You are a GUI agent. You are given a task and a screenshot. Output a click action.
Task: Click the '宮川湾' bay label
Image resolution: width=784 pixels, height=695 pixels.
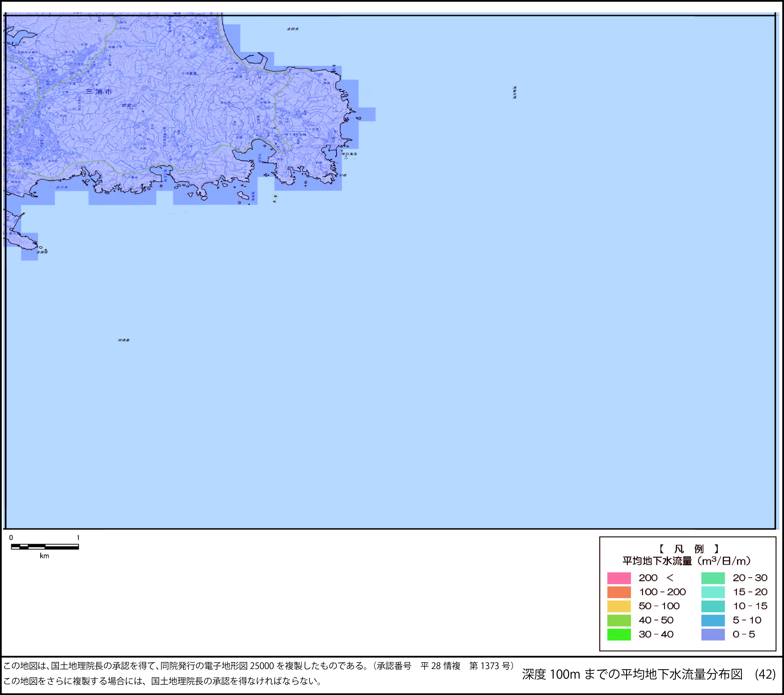click(x=62, y=188)
